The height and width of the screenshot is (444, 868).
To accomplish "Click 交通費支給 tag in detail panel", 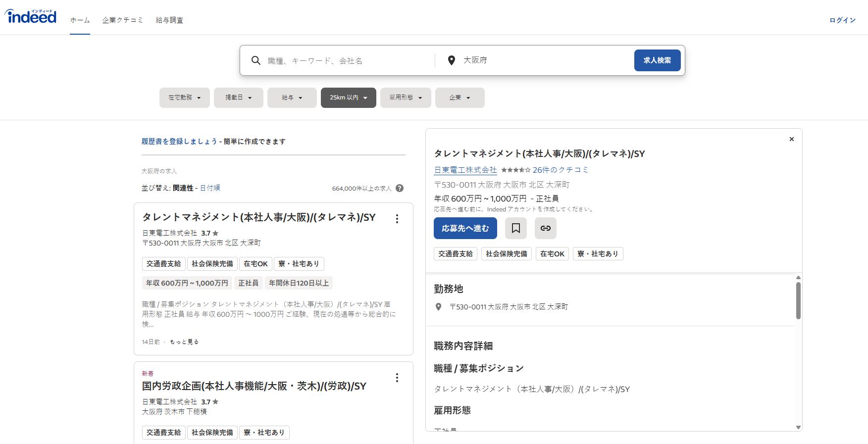I will 456,254.
